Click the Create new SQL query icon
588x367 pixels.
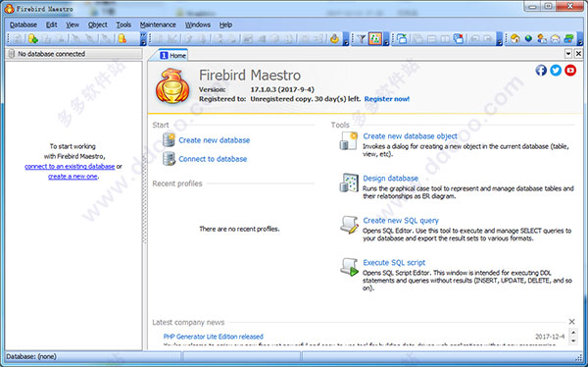[349, 225]
